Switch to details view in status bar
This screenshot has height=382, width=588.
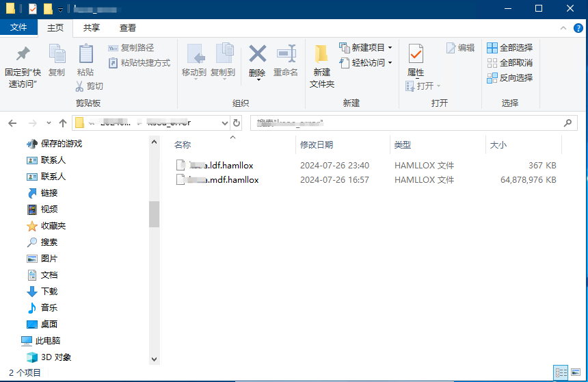(x=561, y=372)
